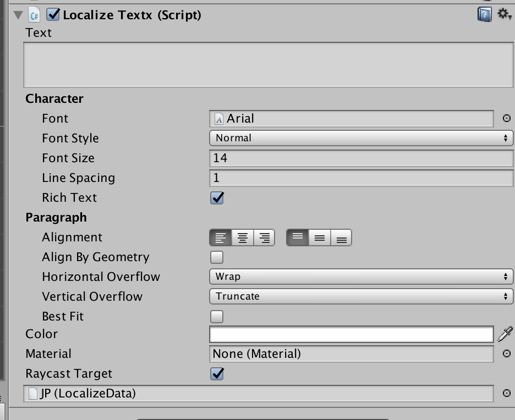Select bottom vertical alignment

[x=341, y=237]
